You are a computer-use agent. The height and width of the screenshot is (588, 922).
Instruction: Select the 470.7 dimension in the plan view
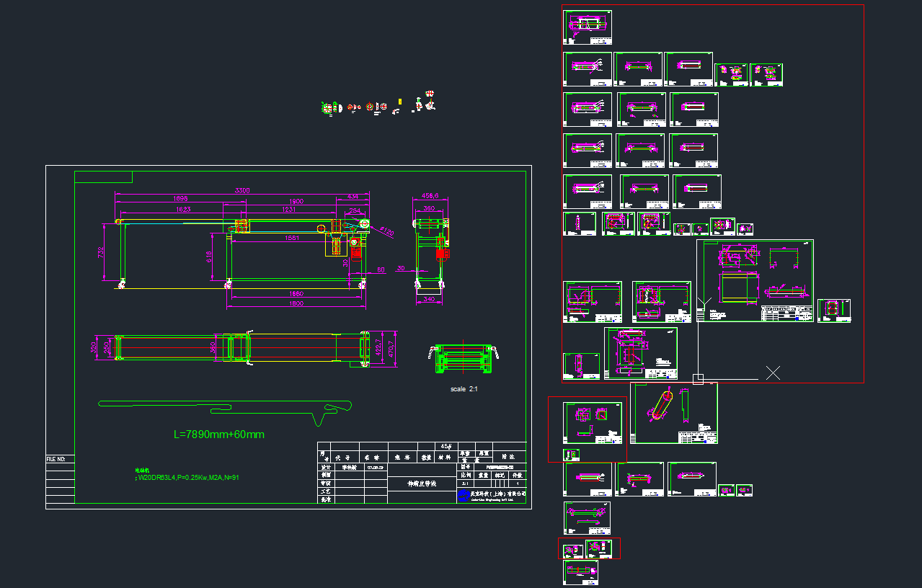click(x=391, y=349)
